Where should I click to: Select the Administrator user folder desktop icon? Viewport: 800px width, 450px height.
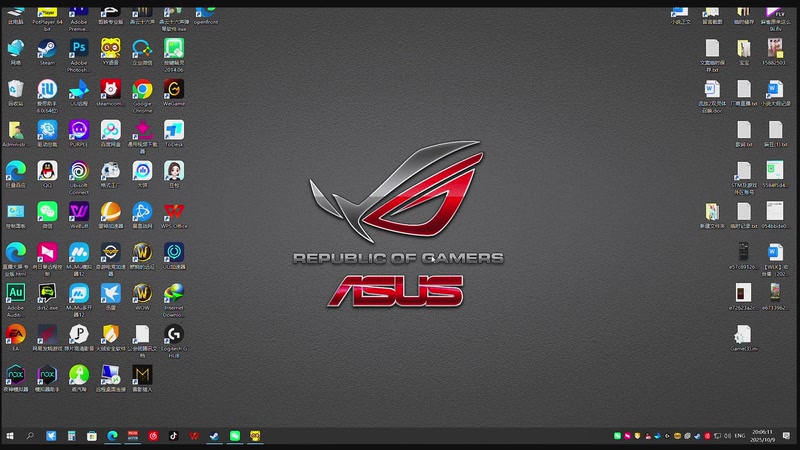click(x=15, y=133)
